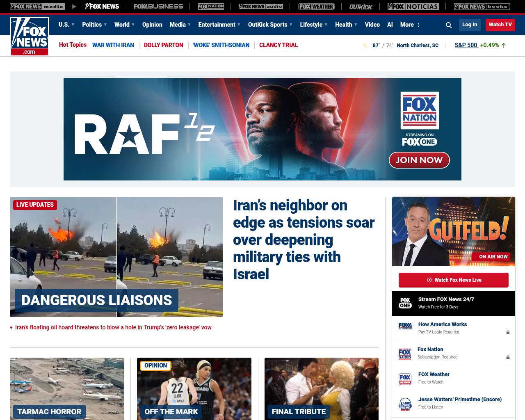Click the Fox One icon beside Stream FOX News 24/7

[x=405, y=303]
